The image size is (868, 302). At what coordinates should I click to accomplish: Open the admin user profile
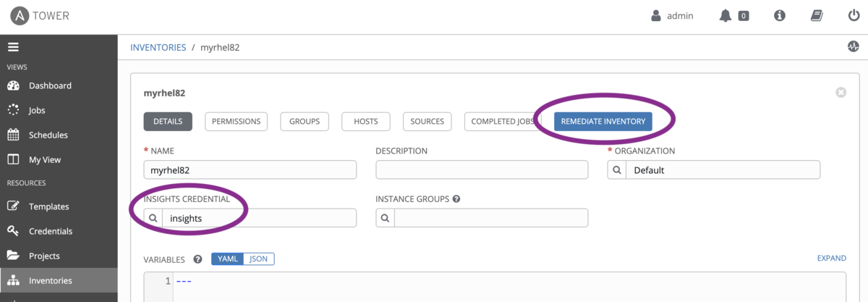coord(673,15)
